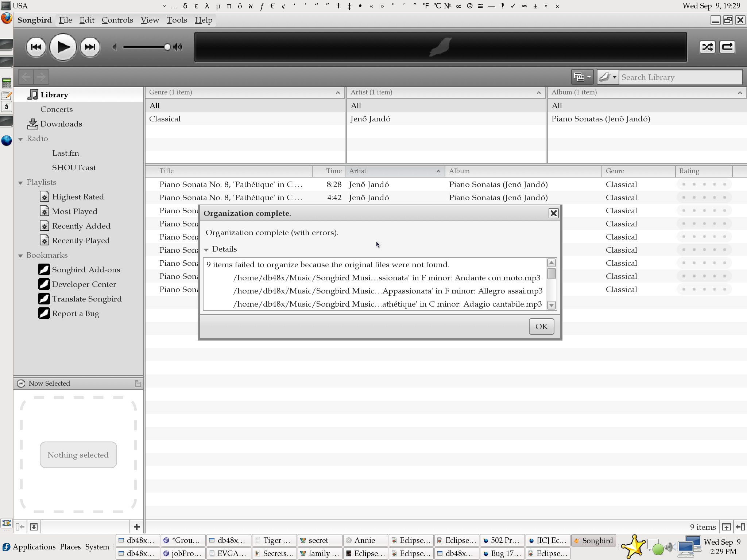Viewport: 747px width, 560px height.
Task: Toggle the status bar mini-player icon
Action: coord(726,527)
